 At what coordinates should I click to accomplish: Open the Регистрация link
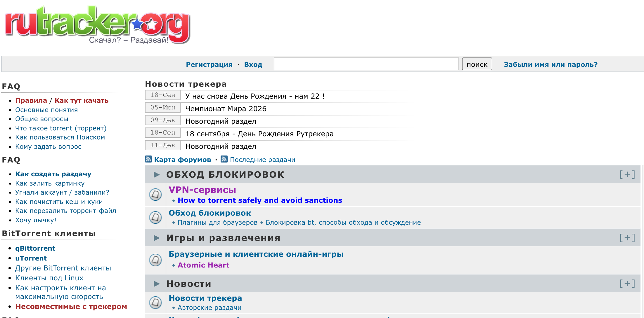click(209, 64)
